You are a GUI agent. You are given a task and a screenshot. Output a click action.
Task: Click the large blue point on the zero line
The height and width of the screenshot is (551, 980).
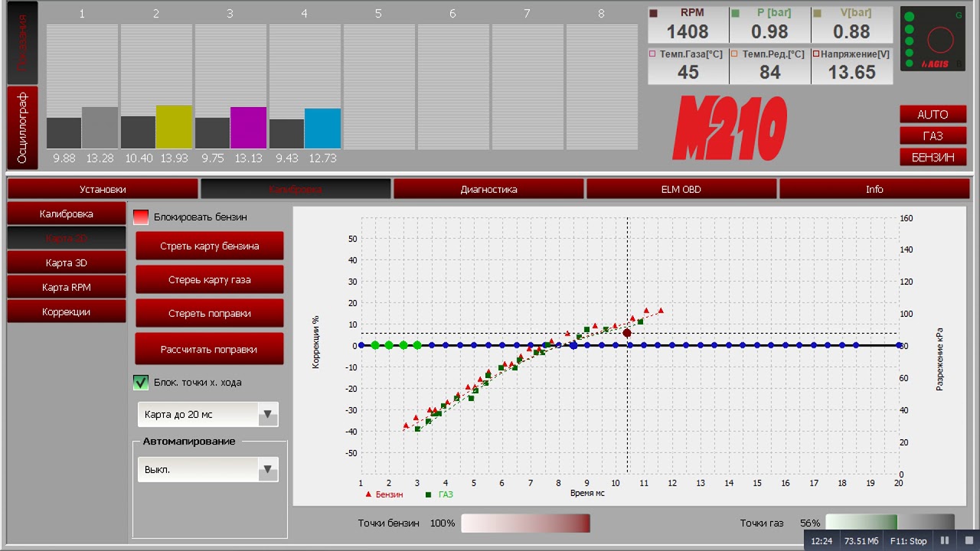(573, 345)
